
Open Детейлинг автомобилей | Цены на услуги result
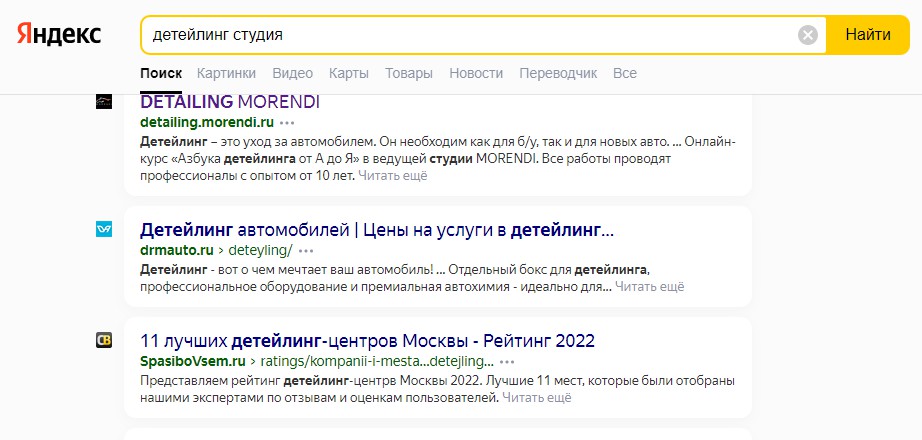pos(377,230)
